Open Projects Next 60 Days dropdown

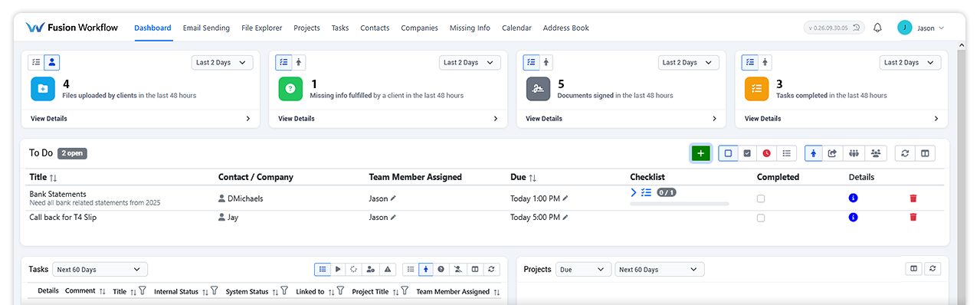click(x=660, y=270)
